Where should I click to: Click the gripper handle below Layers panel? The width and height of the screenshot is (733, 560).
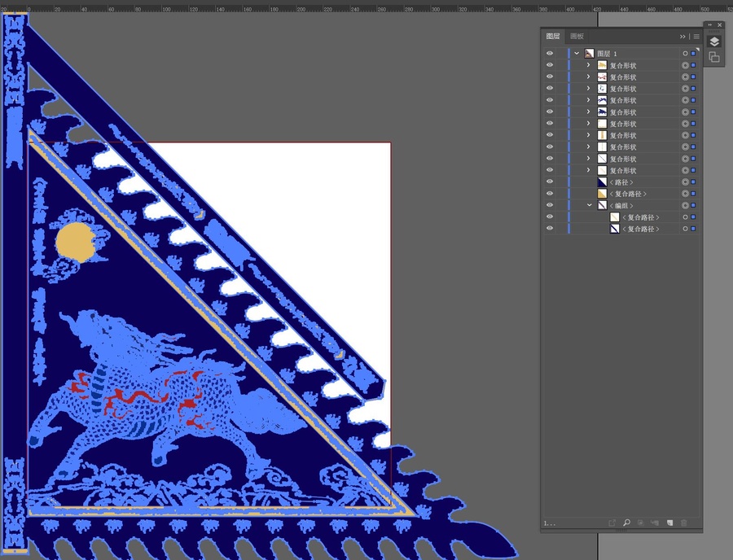click(621, 531)
